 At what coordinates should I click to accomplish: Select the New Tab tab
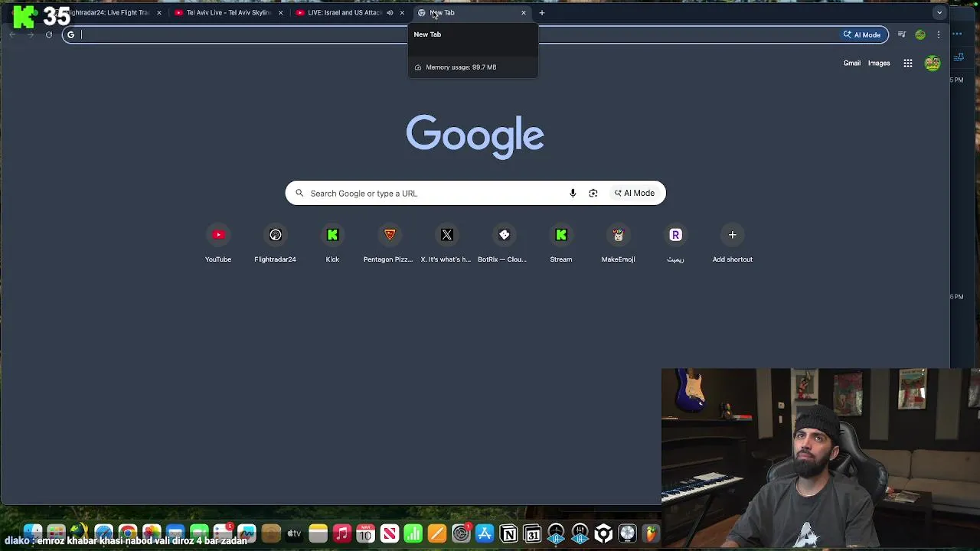(x=471, y=13)
